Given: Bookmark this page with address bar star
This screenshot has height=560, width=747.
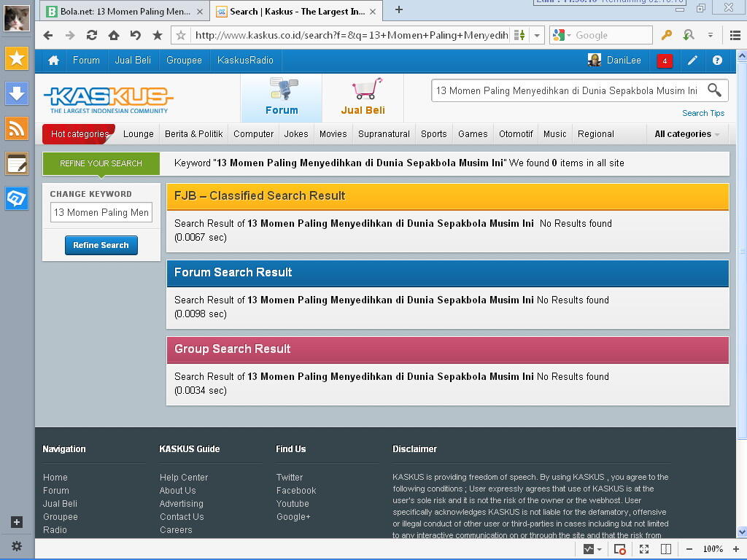Looking at the screenshot, I should [x=181, y=35].
